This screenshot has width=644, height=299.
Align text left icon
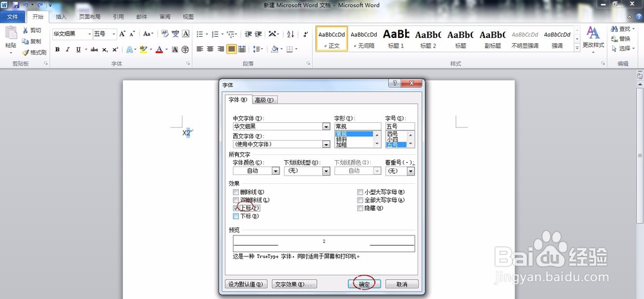(200, 50)
